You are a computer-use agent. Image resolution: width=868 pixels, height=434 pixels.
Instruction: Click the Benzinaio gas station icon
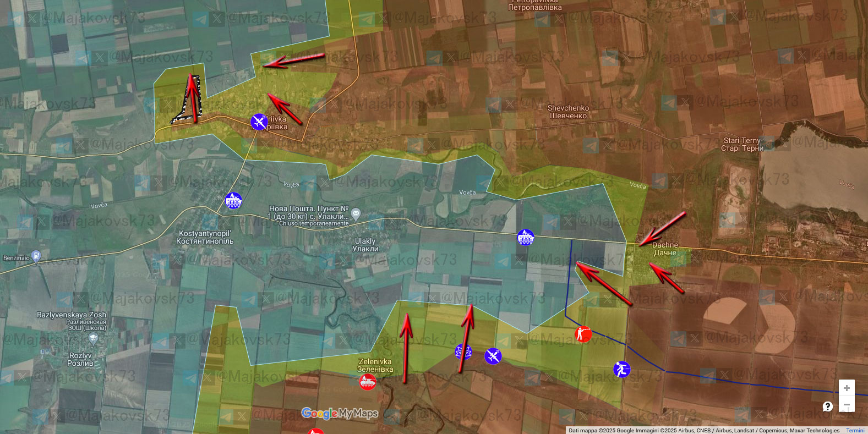[36, 256]
